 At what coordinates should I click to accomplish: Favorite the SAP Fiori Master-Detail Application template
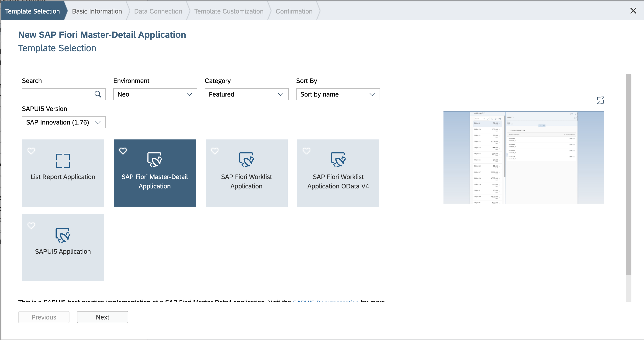click(123, 151)
